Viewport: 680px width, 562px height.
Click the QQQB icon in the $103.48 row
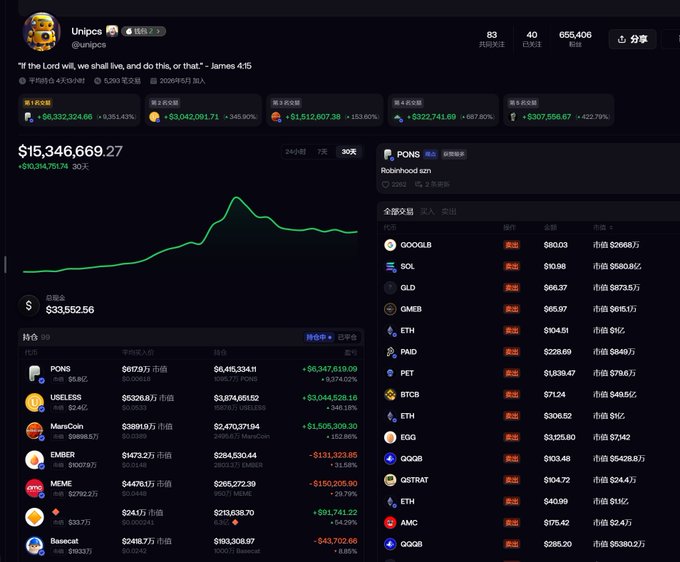(390, 458)
